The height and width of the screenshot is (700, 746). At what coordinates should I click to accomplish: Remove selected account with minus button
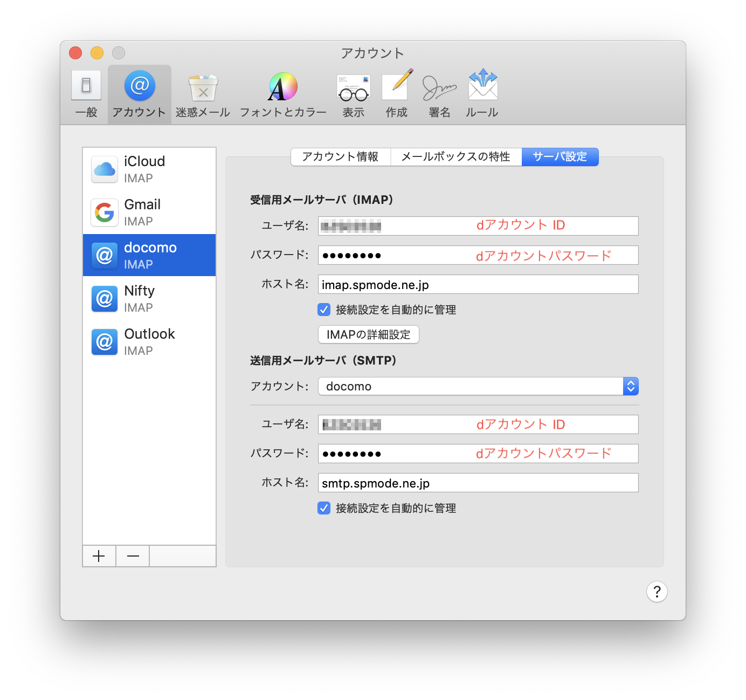pyautogui.click(x=133, y=556)
